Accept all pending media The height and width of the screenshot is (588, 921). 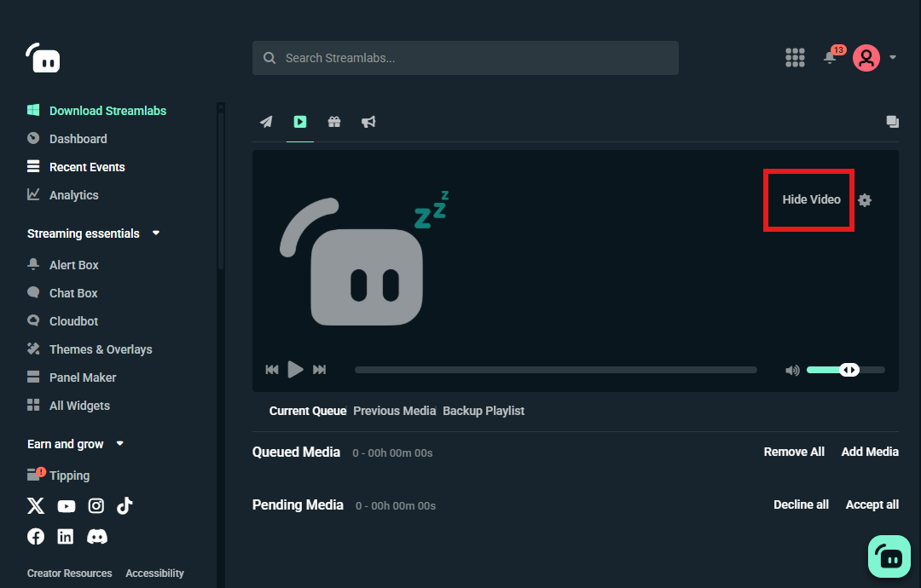click(872, 504)
